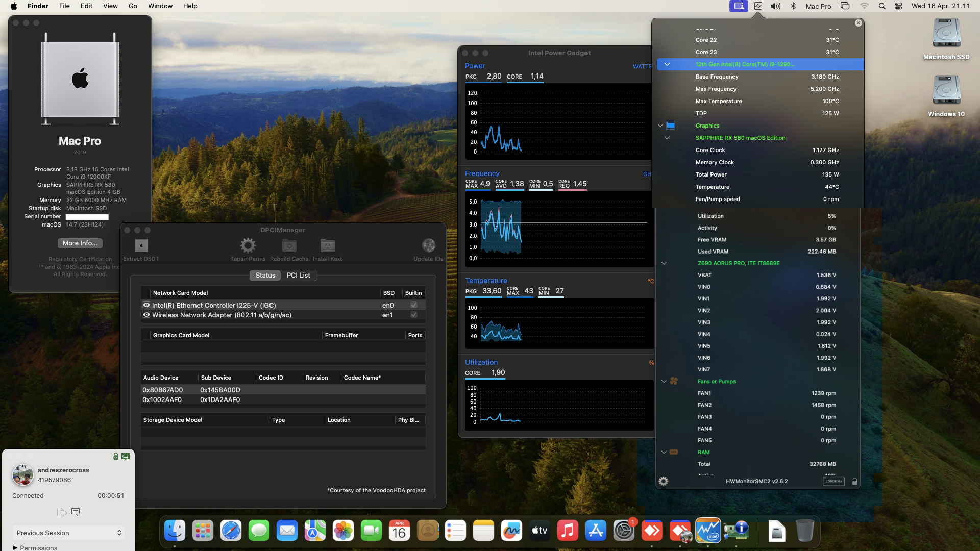Open Intel Power Gadget from the Dock

pyautogui.click(x=707, y=531)
